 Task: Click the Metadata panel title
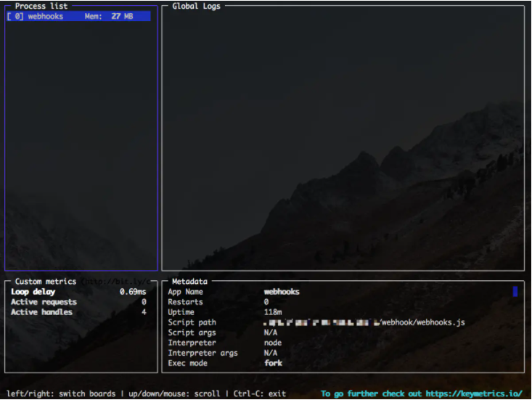point(189,282)
